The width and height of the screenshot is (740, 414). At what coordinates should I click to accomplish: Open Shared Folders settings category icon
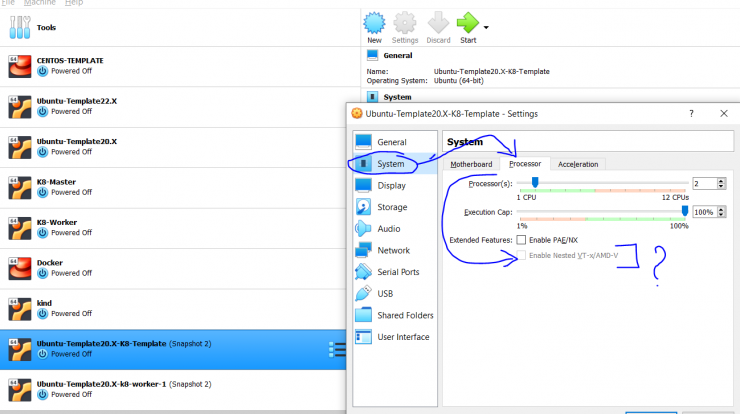363,315
